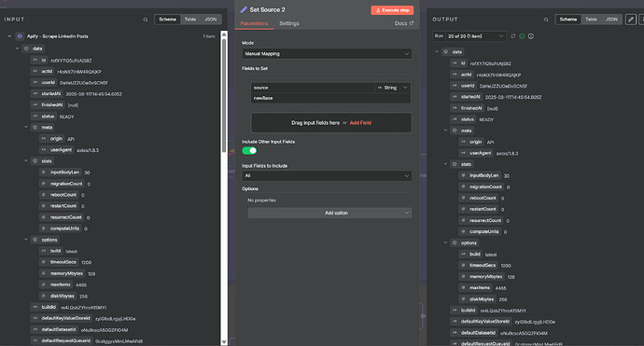Click the cube icon beside input options
Image resolution: width=644 pixels, height=346 pixels.
pyautogui.click(x=35, y=240)
